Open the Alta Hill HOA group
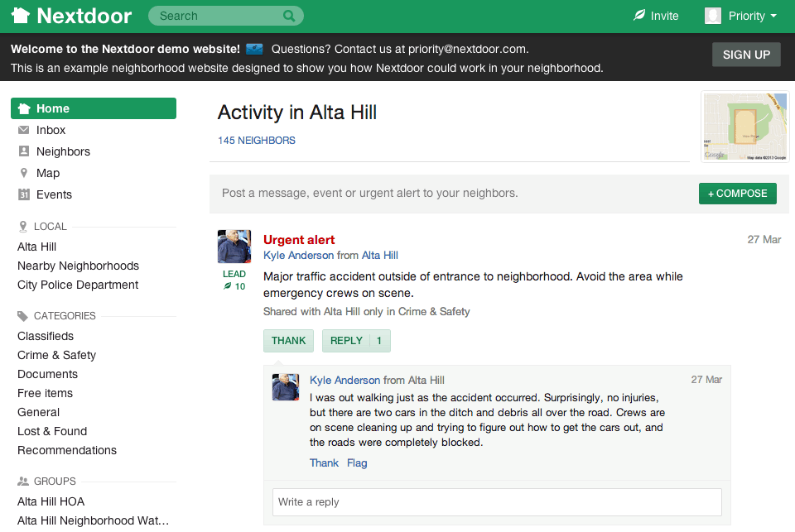795x532 pixels. (x=51, y=501)
